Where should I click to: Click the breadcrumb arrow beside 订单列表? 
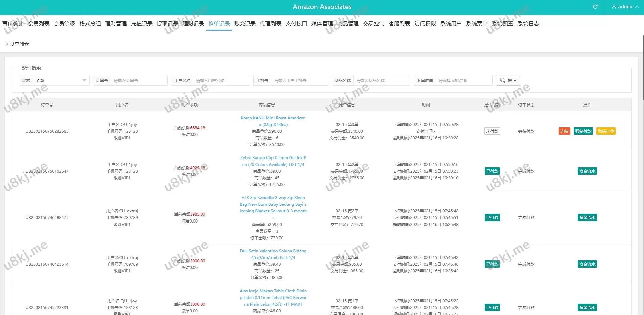[6, 44]
